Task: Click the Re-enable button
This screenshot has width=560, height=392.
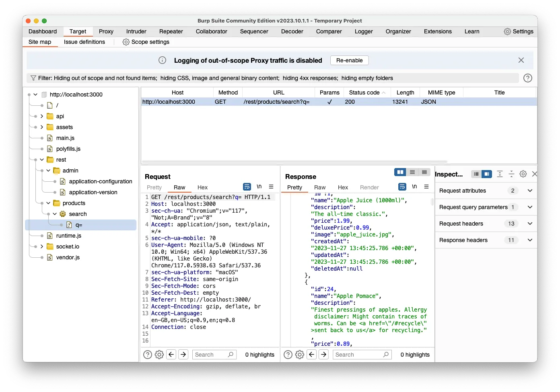Action: click(x=350, y=60)
